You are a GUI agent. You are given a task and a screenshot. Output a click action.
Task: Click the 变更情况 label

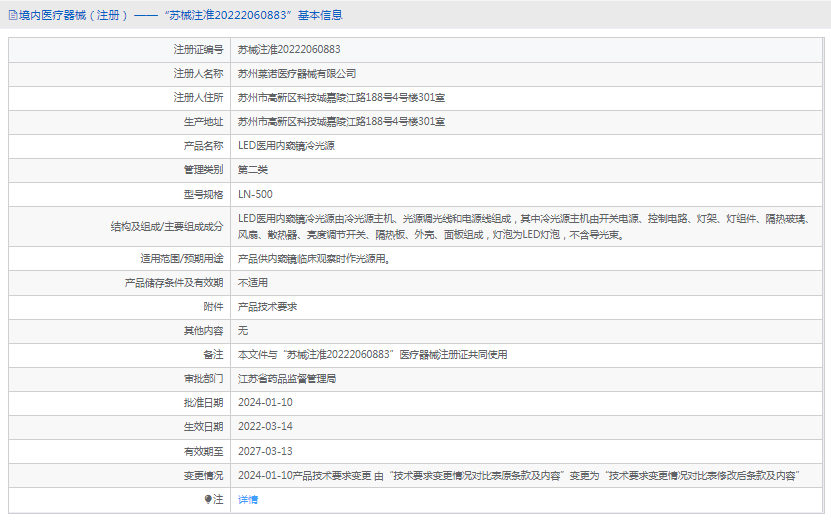coord(204,475)
